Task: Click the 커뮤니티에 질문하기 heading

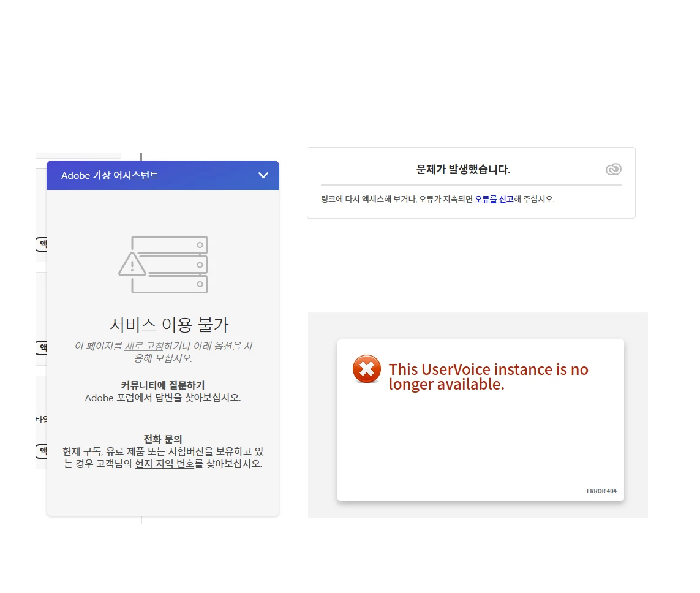Action: coord(163,385)
